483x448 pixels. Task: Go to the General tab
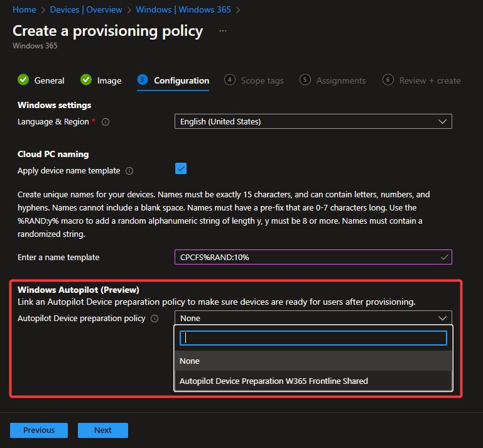tap(41, 80)
